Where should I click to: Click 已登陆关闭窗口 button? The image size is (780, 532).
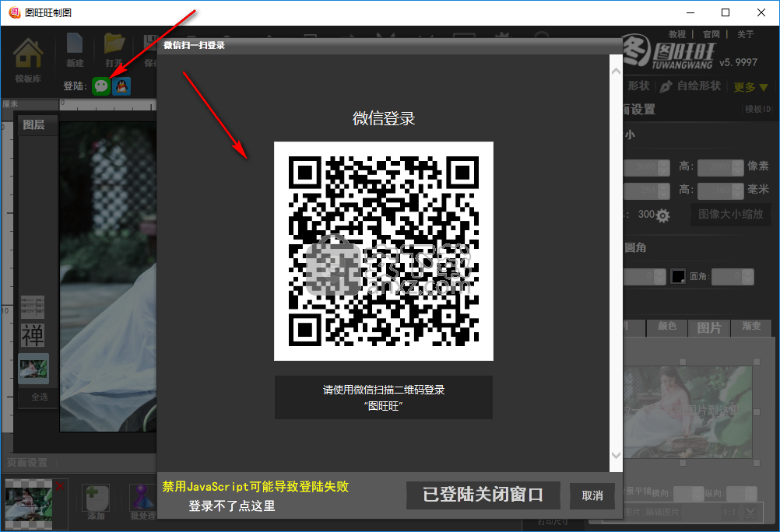[x=483, y=495]
